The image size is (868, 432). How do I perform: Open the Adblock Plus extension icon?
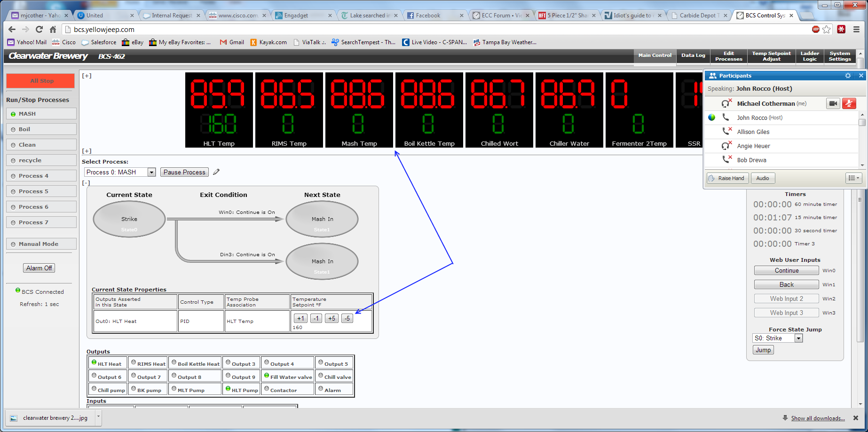pyautogui.click(x=816, y=29)
